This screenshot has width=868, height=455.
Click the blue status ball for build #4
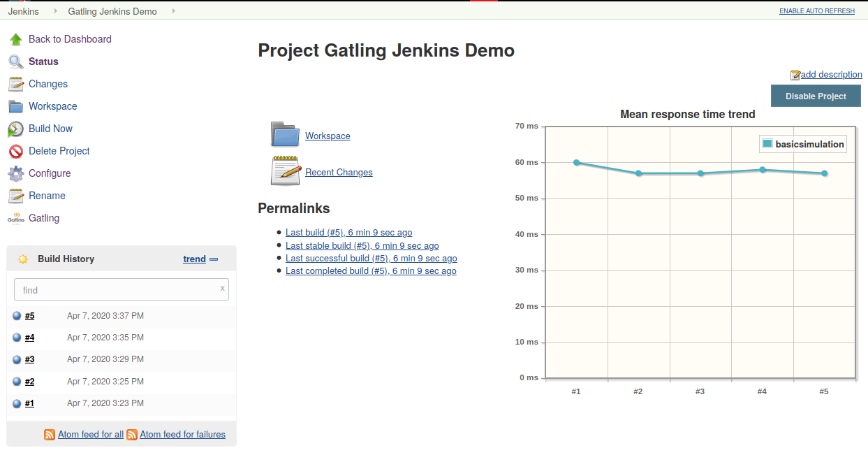[17, 338]
